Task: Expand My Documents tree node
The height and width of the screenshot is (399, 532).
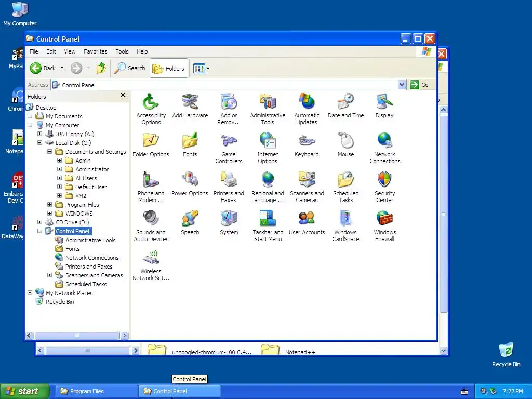Action: pos(30,116)
